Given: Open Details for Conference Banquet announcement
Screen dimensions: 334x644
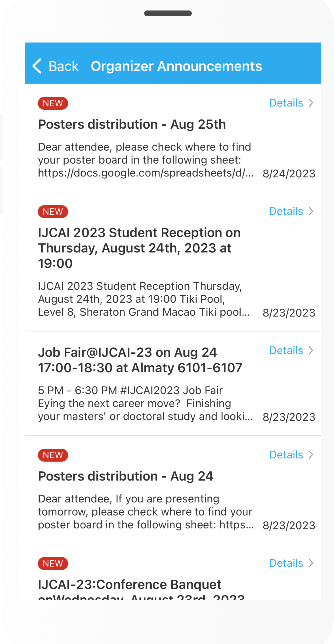Looking at the screenshot, I should click(286, 563).
